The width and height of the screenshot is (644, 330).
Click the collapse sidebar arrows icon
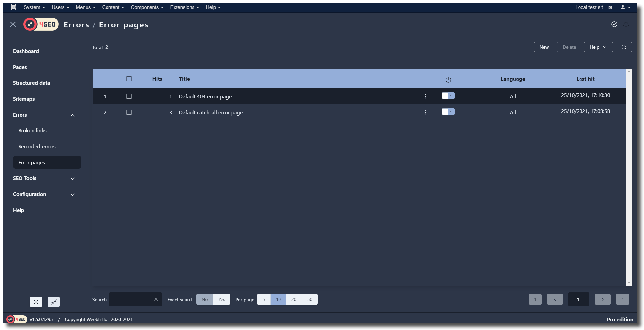54,302
